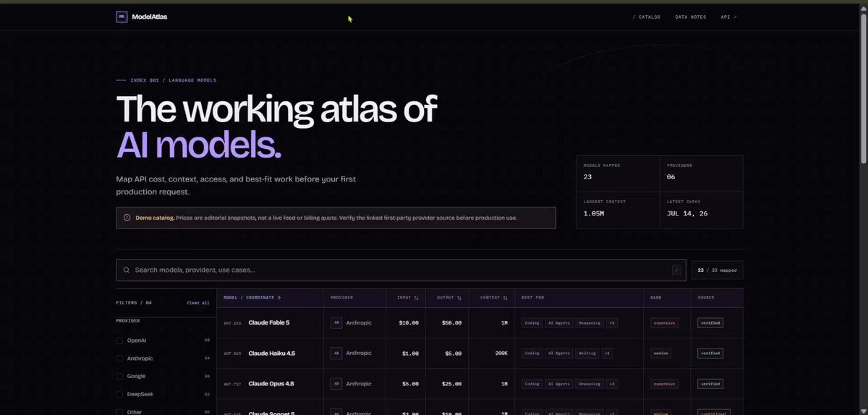Click the Anthropic badge icon for Claude Opus 4.8
Screen dimensions: 868x415
[x=336, y=384]
